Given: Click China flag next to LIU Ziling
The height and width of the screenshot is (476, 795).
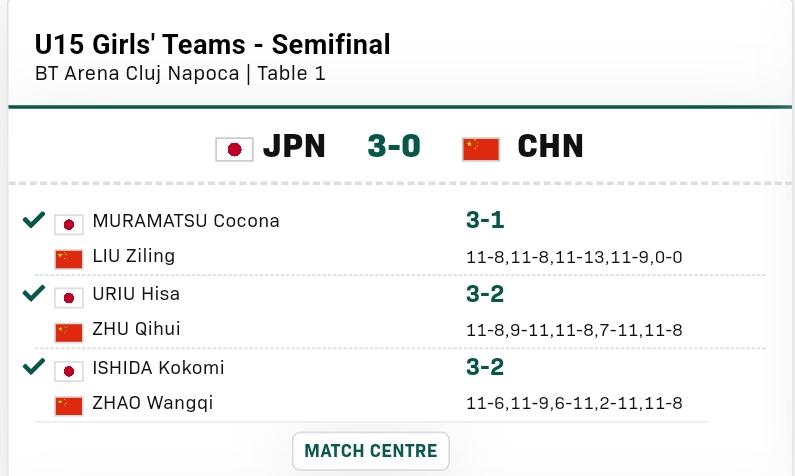Looking at the screenshot, I should [68, 258].
